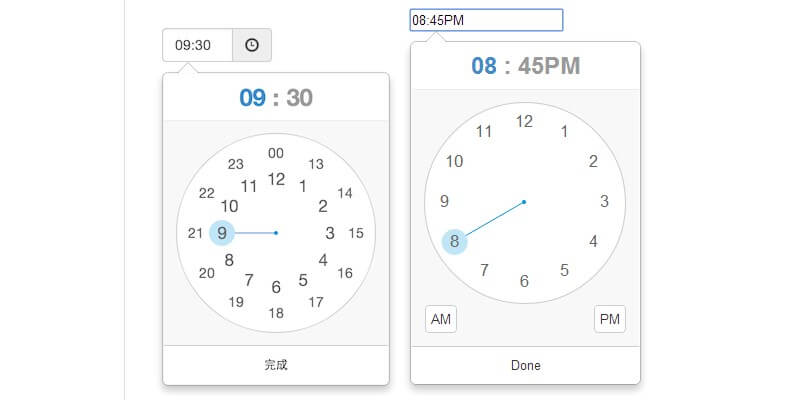Click the Done button
The width and height of the screenshot is (800, 400).
525,366
